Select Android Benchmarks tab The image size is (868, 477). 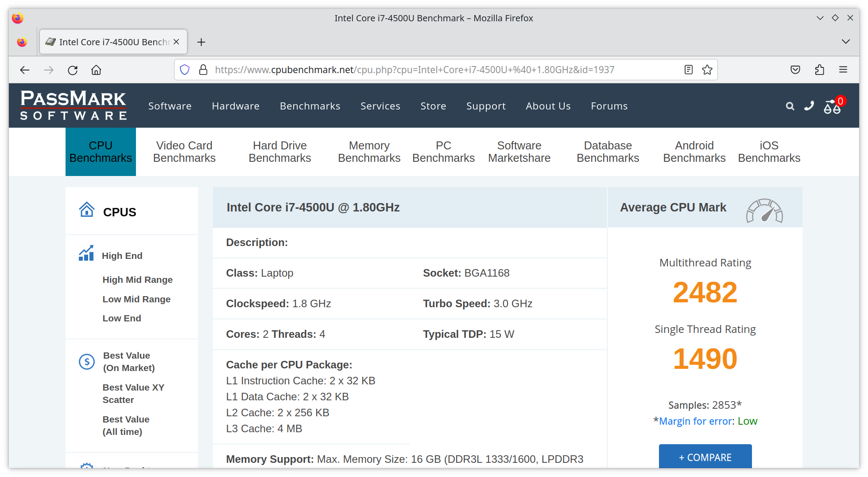point(694,152)
